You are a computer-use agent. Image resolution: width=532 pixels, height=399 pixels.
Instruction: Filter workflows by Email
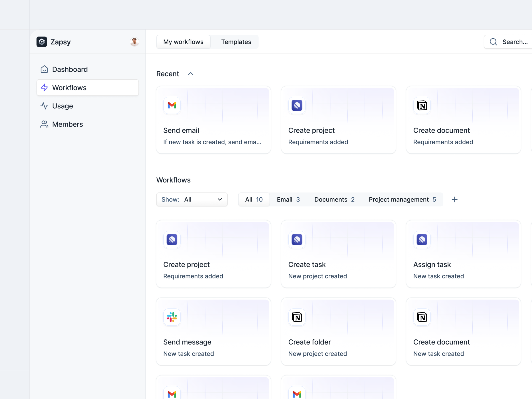pyautogui.click(x=288, y=199)
